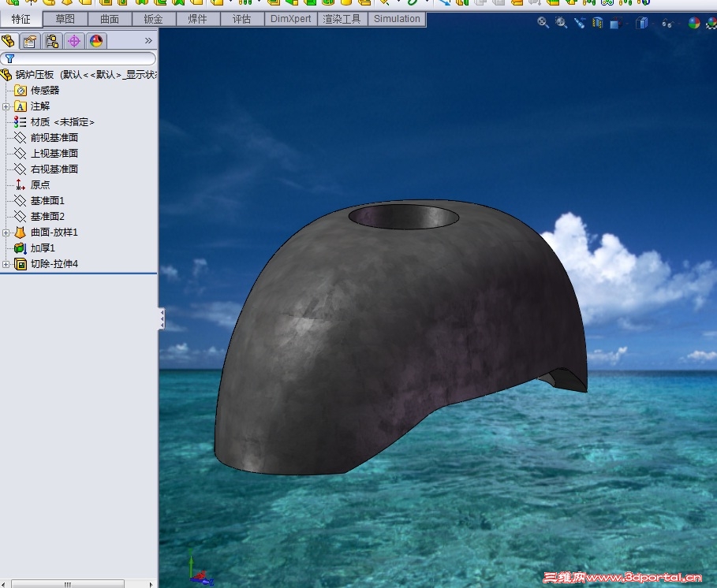The image size is (717, 588).
Task: Open the DisplayManager color ball tab
Action: 96,41
